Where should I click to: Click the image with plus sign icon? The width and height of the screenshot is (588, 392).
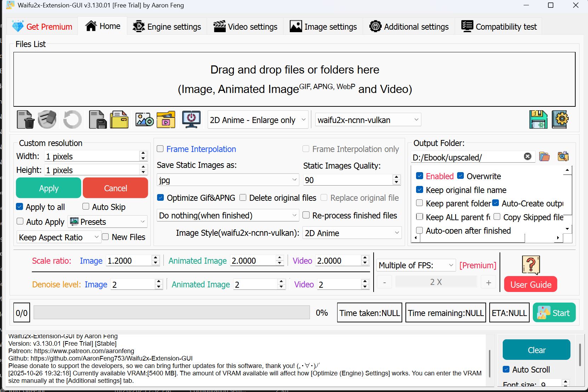tap(144, 120)
